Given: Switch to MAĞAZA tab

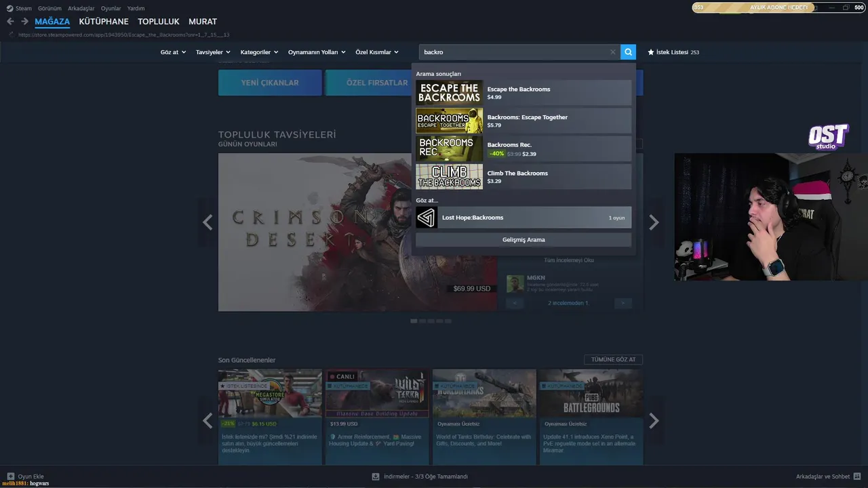Looking at the screenshot, I should [52, 22].
